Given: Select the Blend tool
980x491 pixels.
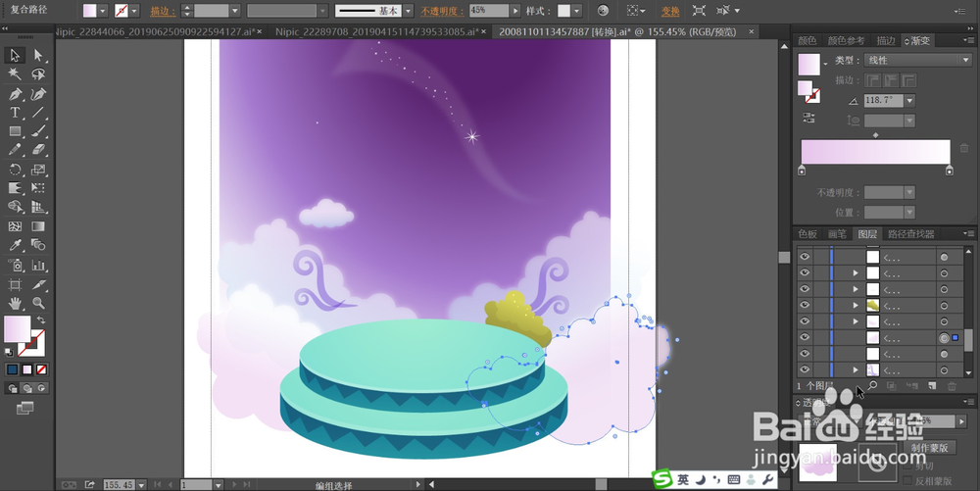Looking at the screenshot, I should pos(38,245).
